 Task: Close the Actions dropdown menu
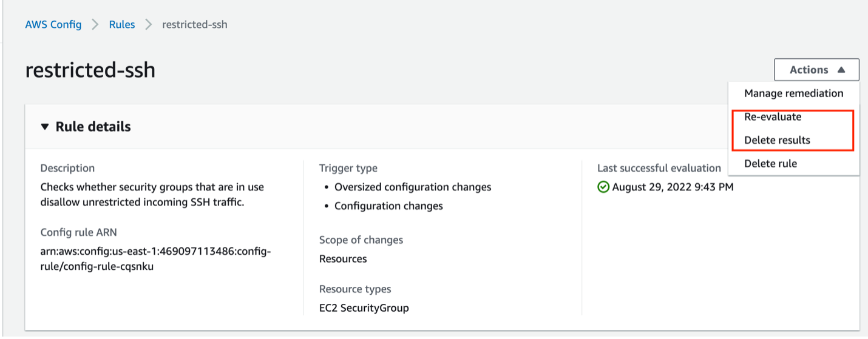(816, 70)
